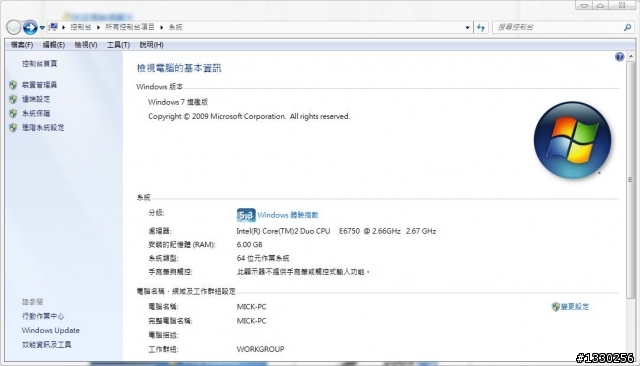The height and width of the screenshot is (366, 640).
Task: Expand breadcrumb arrow after 控制台
Action: (98, 27)
